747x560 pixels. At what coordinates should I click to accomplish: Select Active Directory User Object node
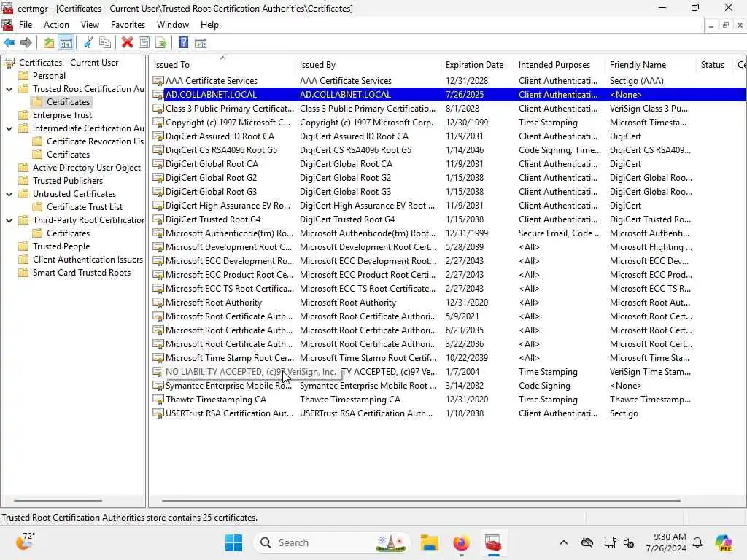(x=87, y=168)
